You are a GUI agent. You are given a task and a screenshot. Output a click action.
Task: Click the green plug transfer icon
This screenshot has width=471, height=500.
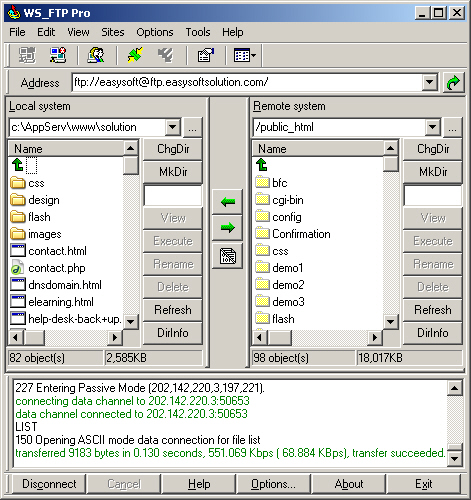coord(135,55)
